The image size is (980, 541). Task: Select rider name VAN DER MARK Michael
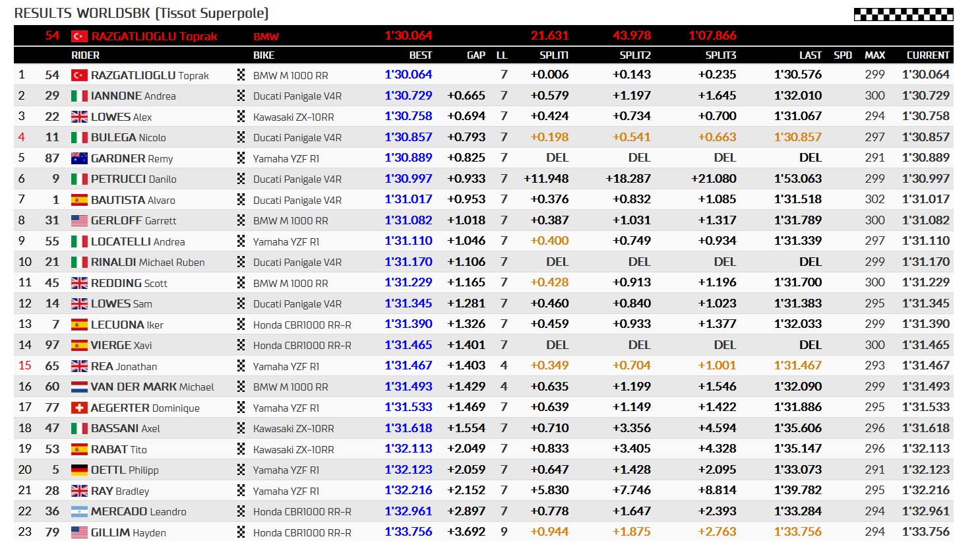[x=152, y=387]
